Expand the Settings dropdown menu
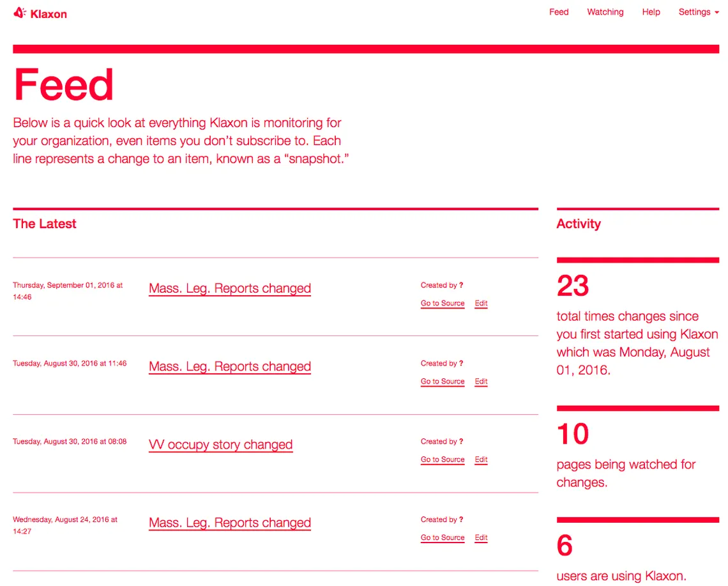 pos(698,12)
